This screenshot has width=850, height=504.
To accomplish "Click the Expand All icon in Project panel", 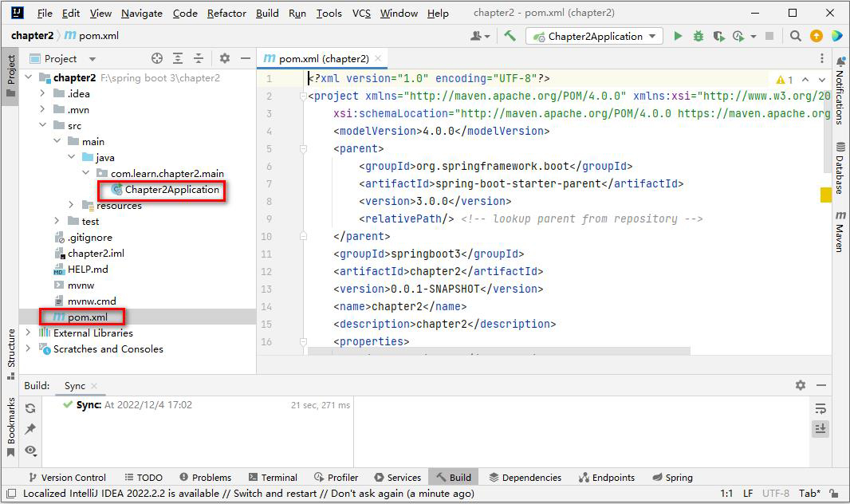I will [x=178, y=58].
